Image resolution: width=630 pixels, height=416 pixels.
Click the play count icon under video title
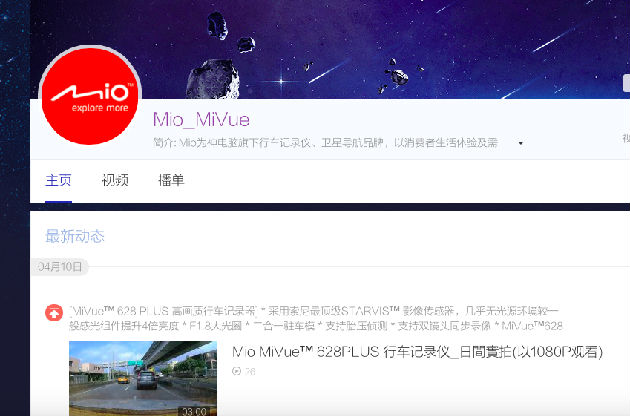[x=236, y=371]
